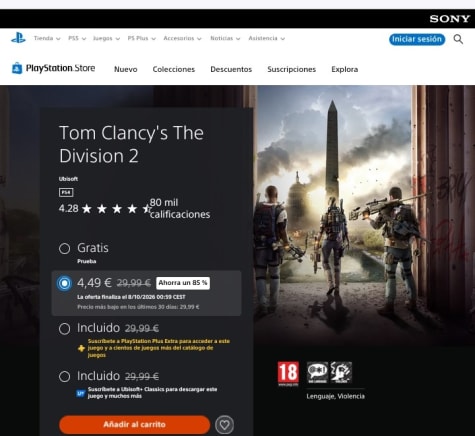The height and width of the screenshot is (436, 475).
Task: Click the star rating row
Action: pyautogui.click(x=116, y=209)
